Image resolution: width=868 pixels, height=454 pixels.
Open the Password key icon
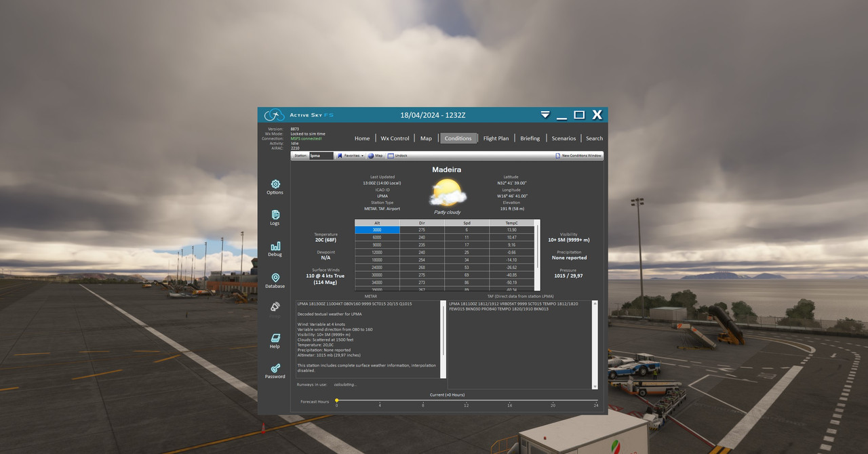click(x=275, y=368)
